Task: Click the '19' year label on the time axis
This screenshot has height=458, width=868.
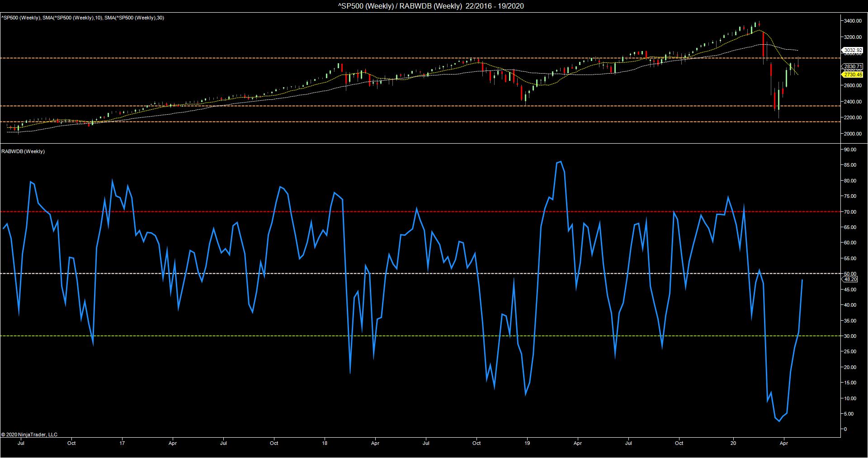Action: [527, 444]
